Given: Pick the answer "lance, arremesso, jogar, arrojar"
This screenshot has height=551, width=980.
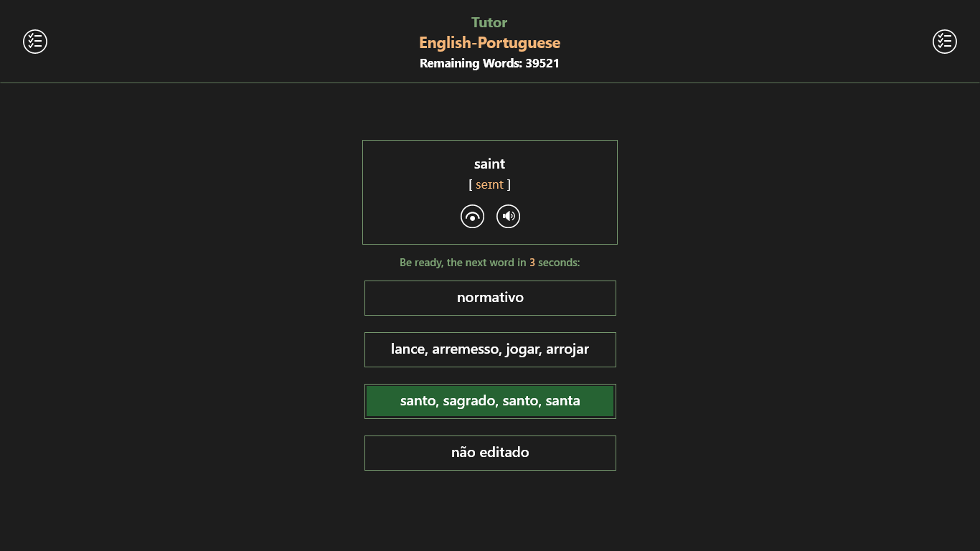Looking at the screenshot, I should 490,349.
